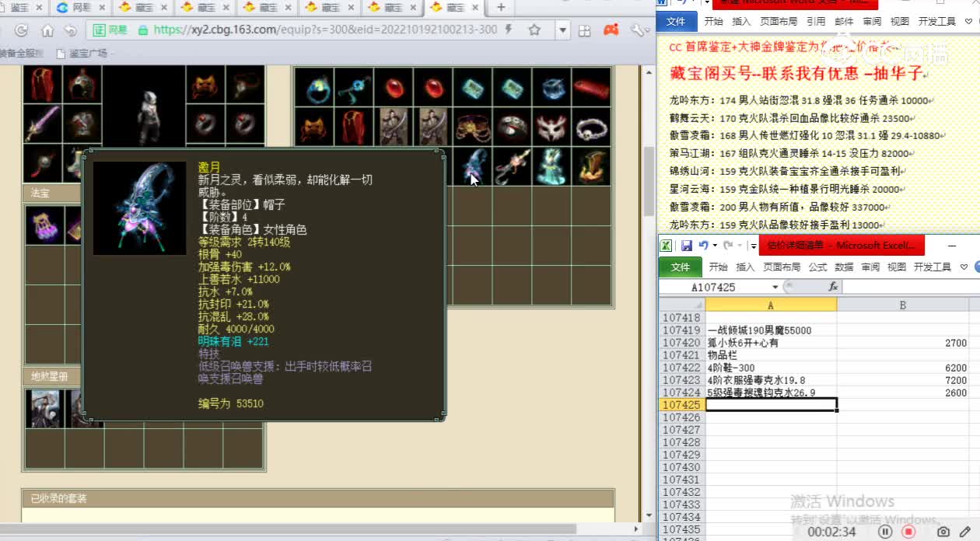Click the red gamepad icon in browser toolbar
The width and height of the screenshot is (980, 541).
tap(611, 30)
